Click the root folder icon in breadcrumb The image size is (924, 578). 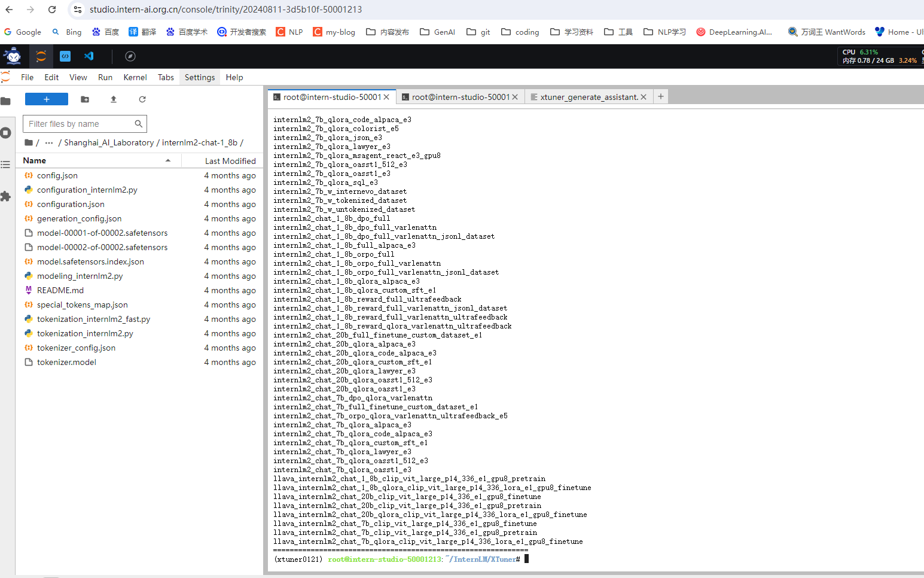click(x=29, y=142)
